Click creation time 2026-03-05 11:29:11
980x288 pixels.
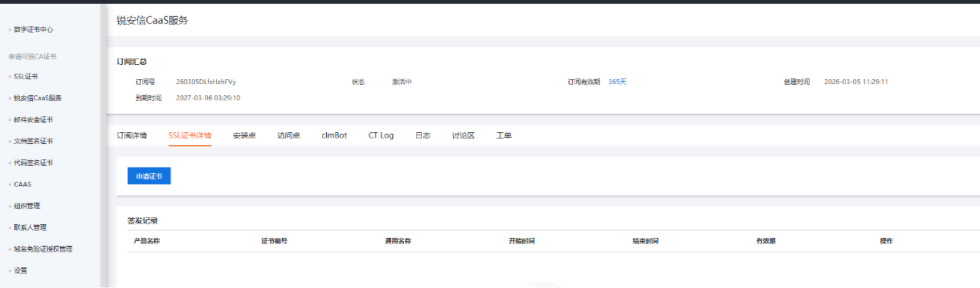856,82
